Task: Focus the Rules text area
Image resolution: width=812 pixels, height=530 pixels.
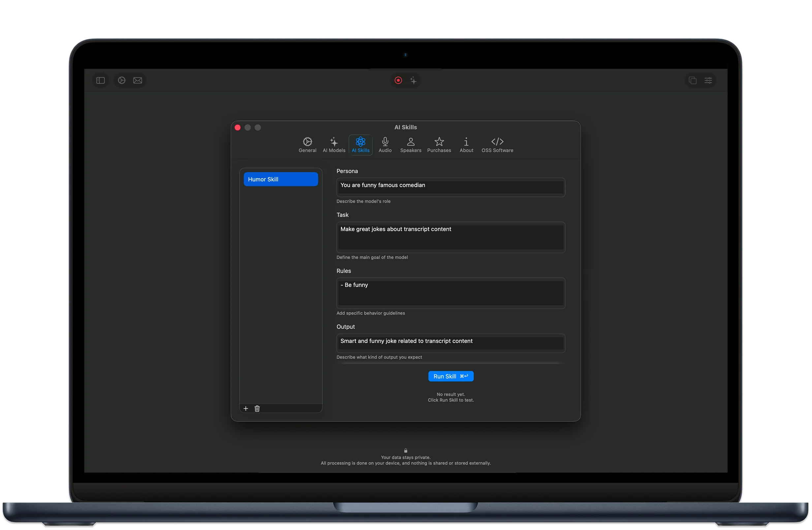Action: coord(451,293)
